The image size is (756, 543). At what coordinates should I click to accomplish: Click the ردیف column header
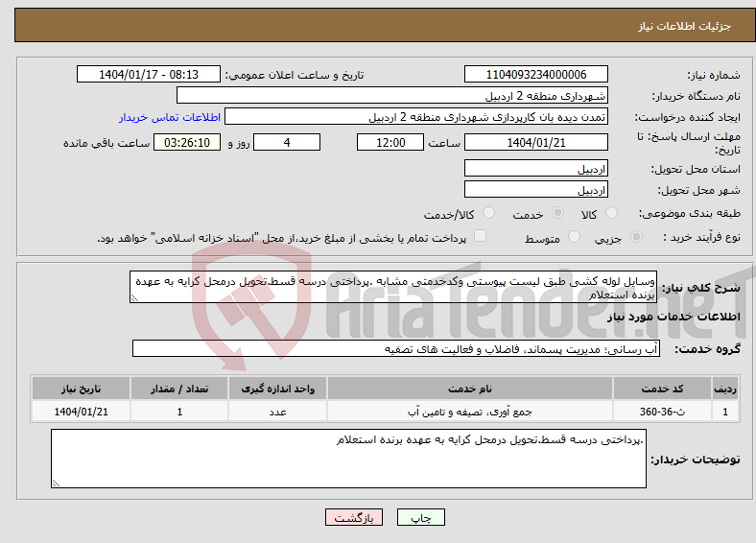(x=725, y=389)
